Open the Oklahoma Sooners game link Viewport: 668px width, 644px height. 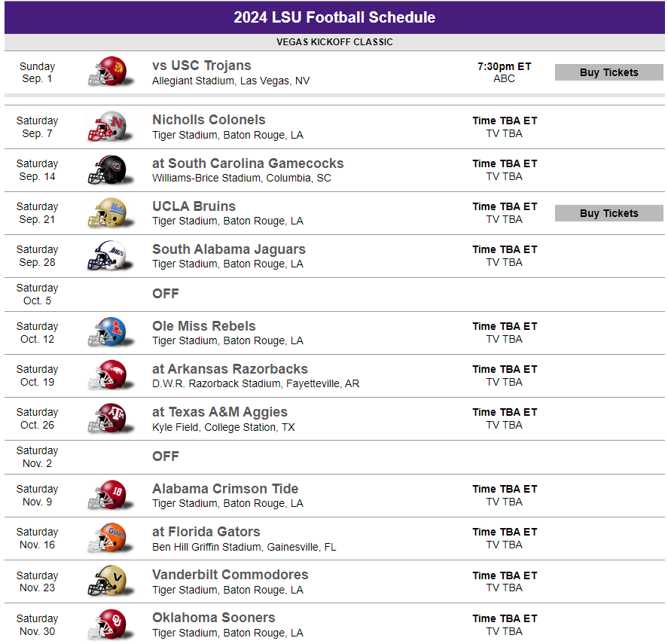pyautogui.click(x=213, y=618)
